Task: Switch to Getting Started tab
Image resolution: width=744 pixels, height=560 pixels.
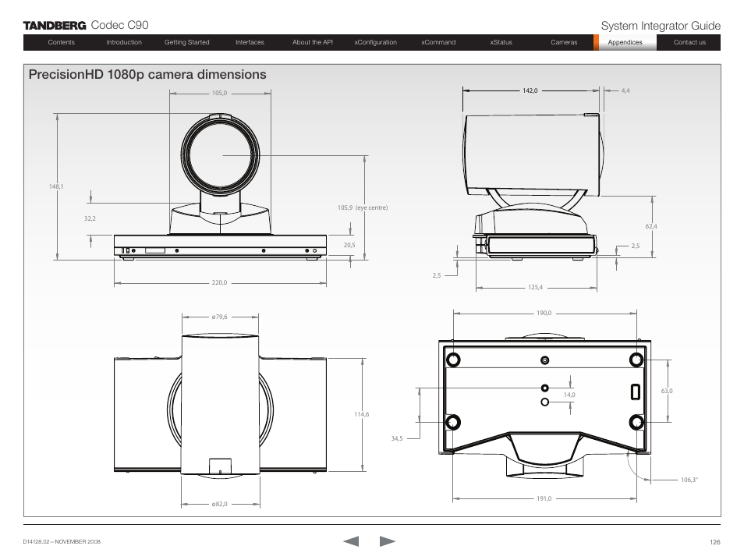Action: 187,42
